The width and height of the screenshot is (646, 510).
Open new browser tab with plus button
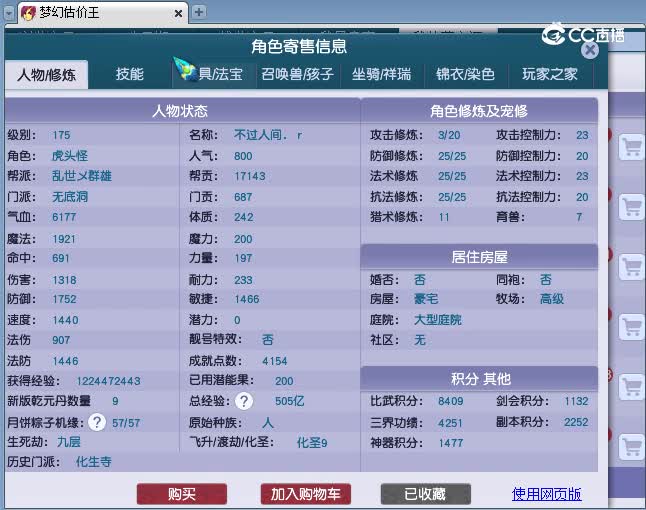point(199,12)
